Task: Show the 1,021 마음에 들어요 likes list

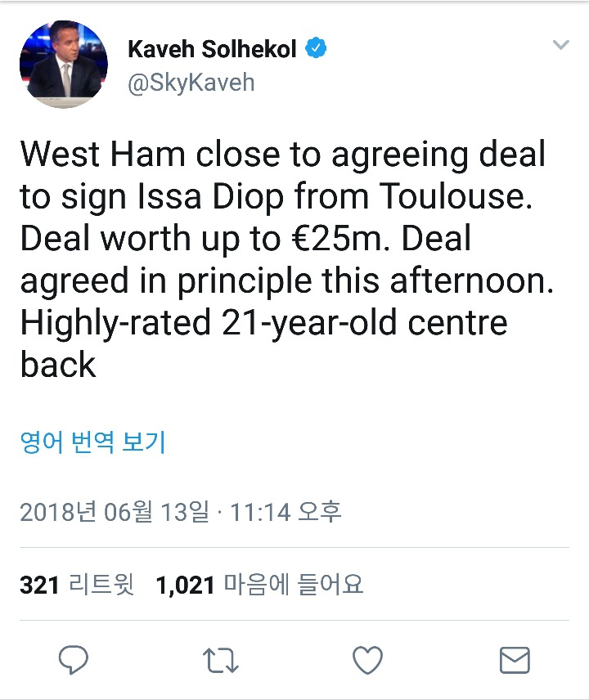Action: click(x=259, y=585)
